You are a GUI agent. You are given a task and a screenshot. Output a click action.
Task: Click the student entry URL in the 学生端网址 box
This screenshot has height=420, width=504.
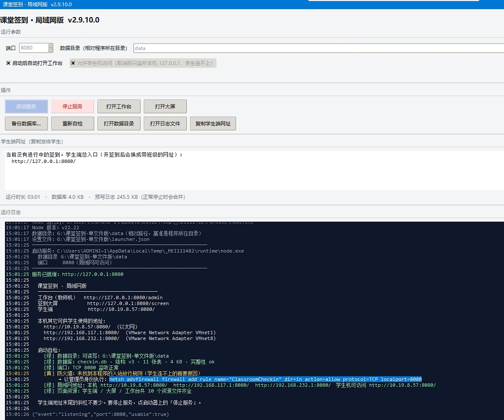(44, 161)
